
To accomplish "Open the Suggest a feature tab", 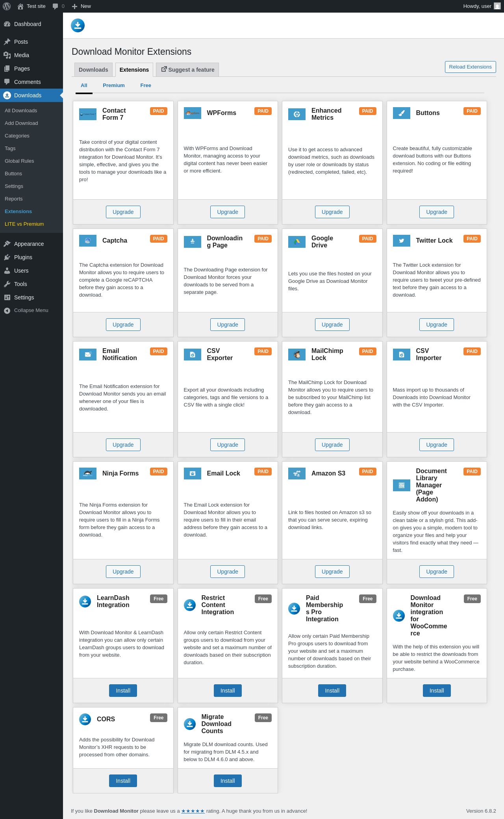I will [x=187, y=70].
